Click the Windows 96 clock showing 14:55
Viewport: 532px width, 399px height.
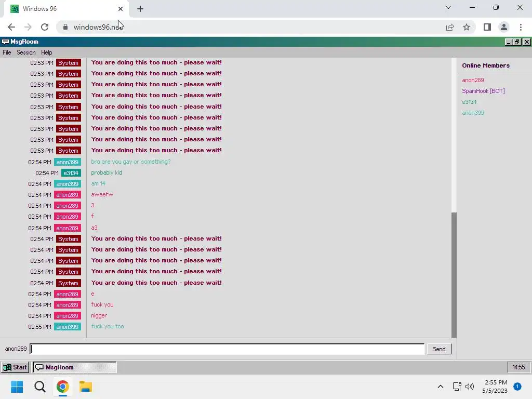point(518,367)
